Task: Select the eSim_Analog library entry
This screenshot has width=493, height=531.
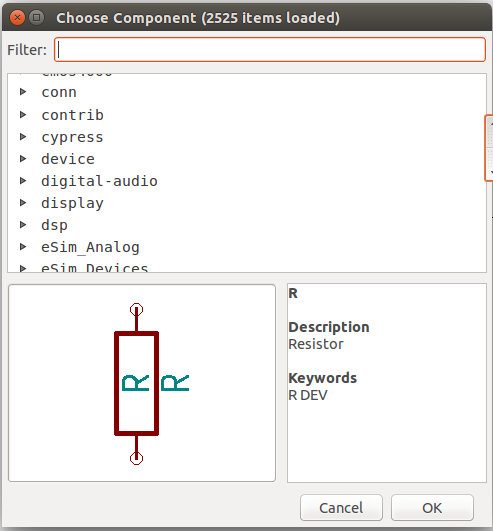Action: pyautogui.click(x=90, y=247)
